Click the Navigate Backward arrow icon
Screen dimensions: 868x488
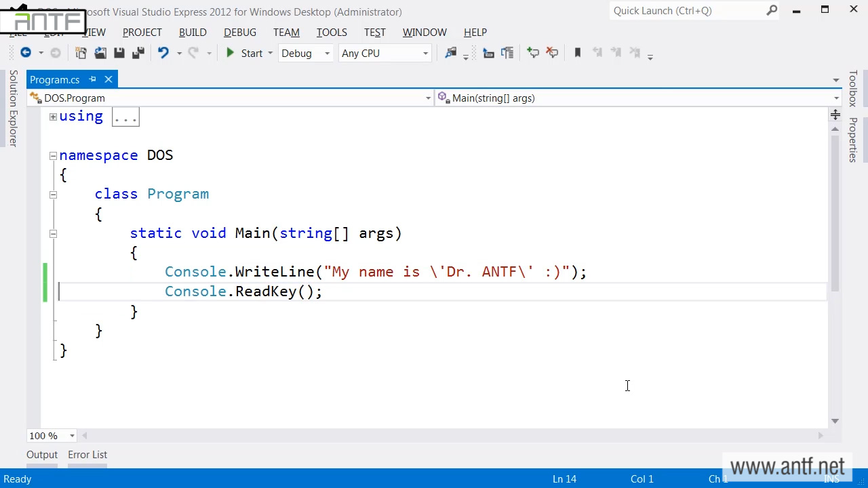[26, 53]
